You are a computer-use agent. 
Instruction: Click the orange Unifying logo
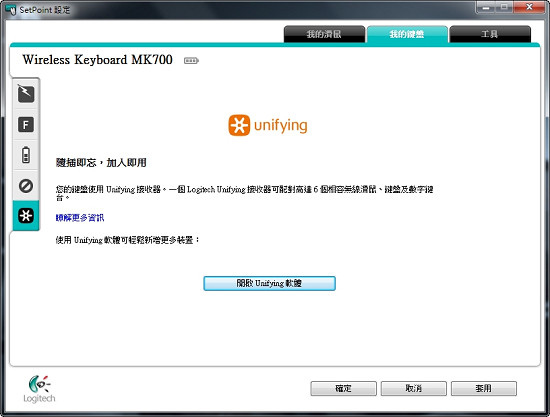[268, 125]
